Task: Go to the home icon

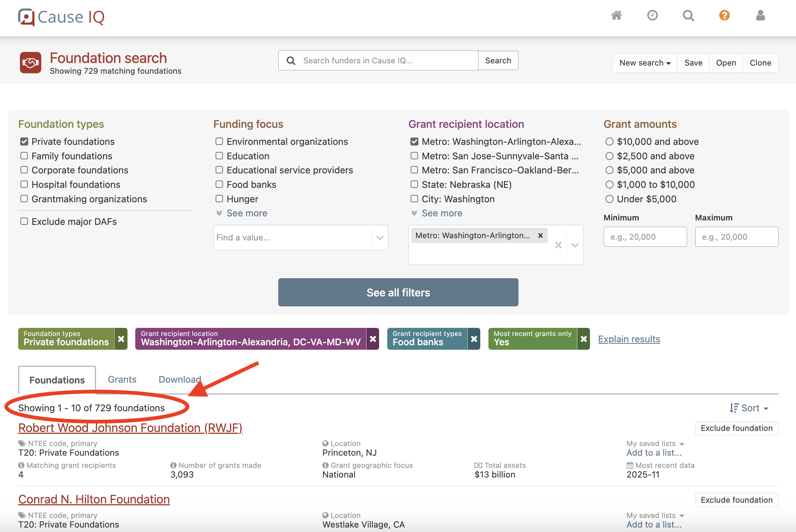Action: pos(616,16)
